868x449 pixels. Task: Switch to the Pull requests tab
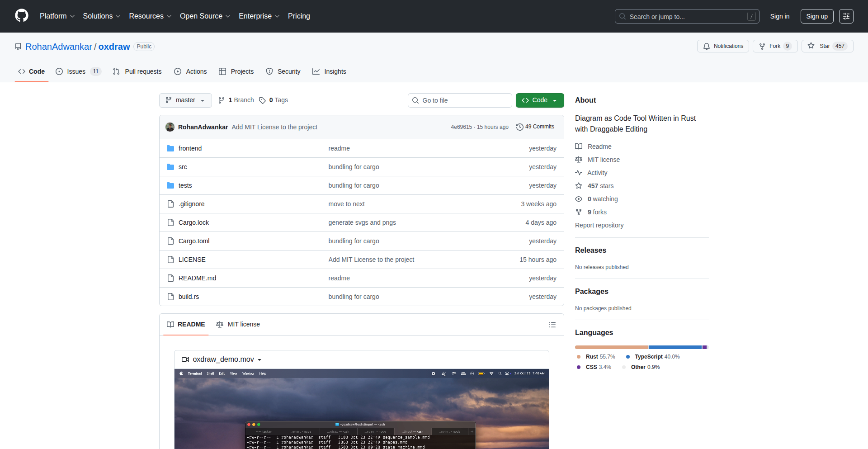[137, 71]
